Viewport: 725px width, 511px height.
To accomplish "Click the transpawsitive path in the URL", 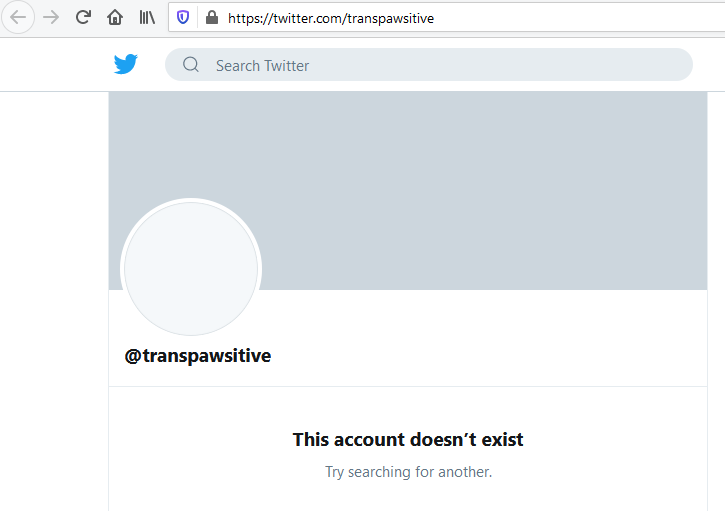I will pos(390,18).
